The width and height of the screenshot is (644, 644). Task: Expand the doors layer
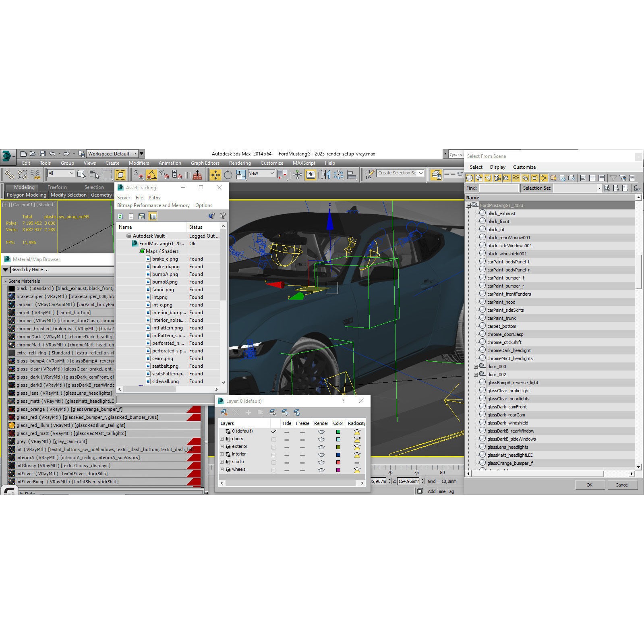click(x=222, y=439)
